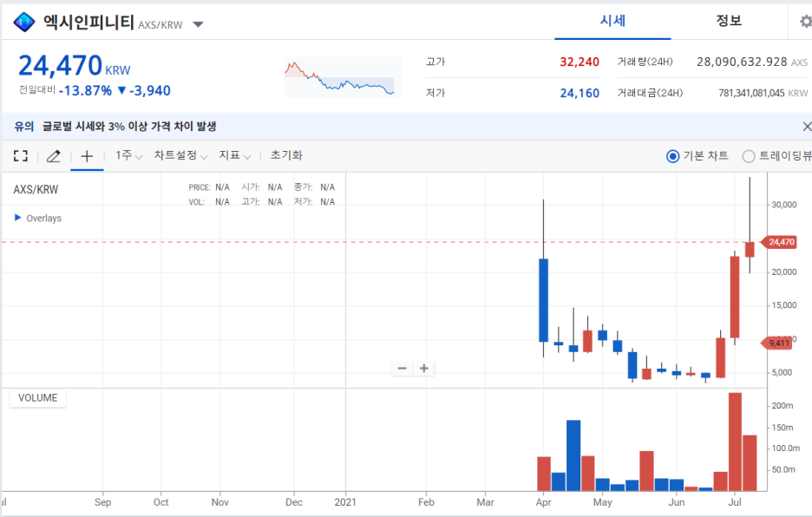Screen dimensions: 812x517
Task: Click the mini price sparkline chart
Action: (343, 77)
